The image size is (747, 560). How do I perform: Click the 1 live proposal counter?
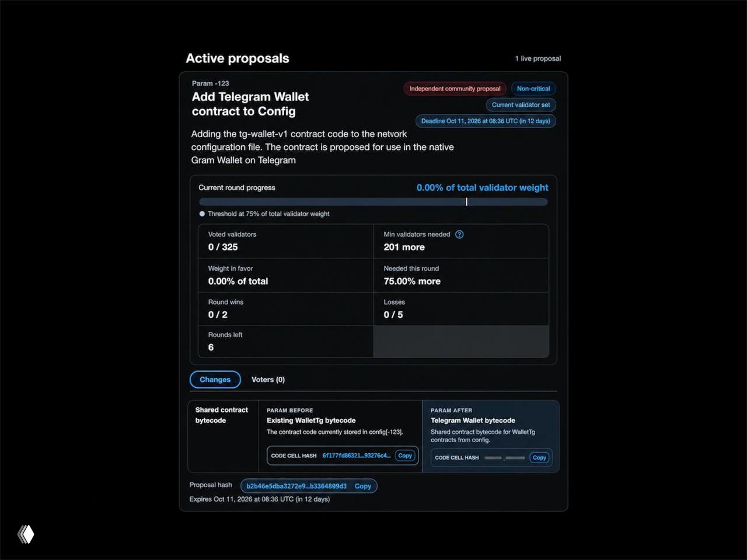click(x=538, y=58)
